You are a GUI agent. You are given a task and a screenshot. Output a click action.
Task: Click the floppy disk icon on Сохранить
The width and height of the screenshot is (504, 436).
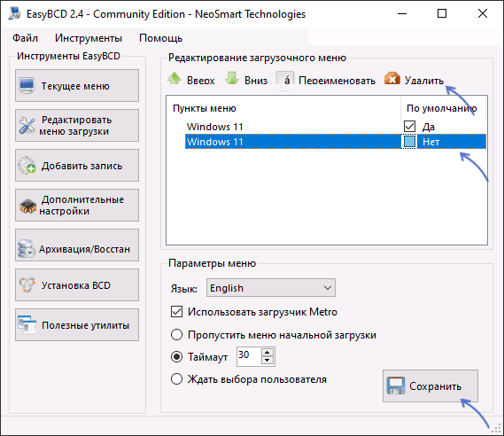[396, 385]
